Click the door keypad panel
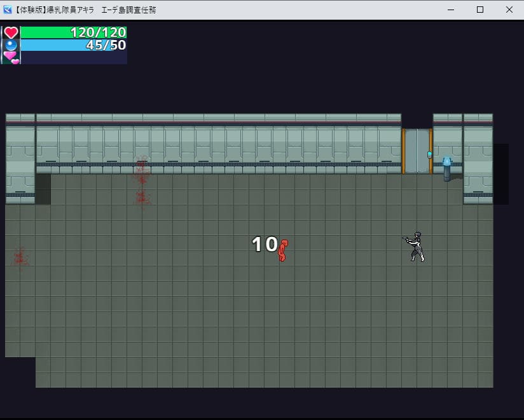 pos(429,154)
